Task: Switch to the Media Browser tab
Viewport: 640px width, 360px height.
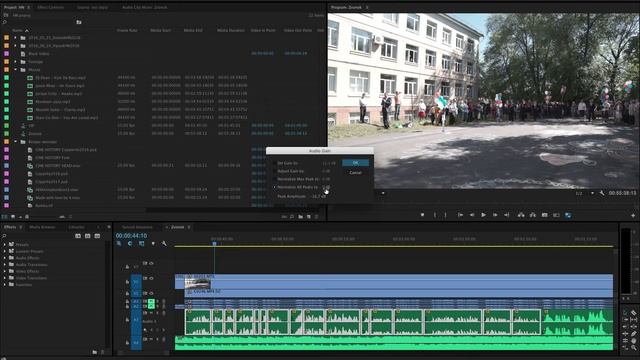Action: tap(42, 227)
